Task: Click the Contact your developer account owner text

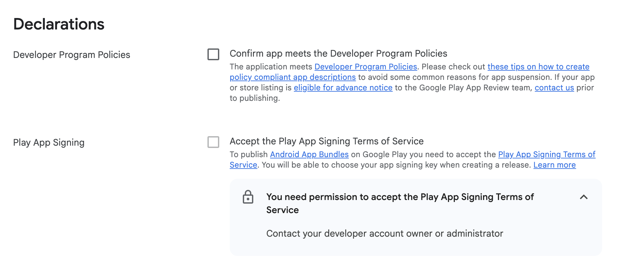Action: (x=385, y=234)
